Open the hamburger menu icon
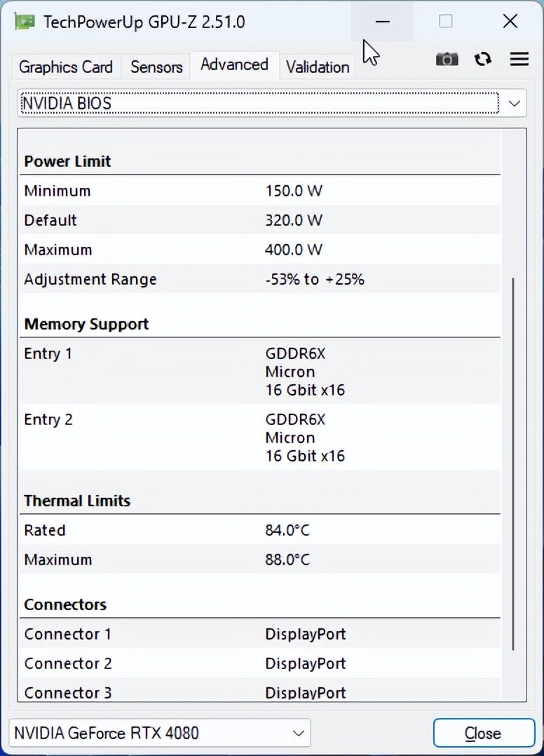 [x=519, y=60]
